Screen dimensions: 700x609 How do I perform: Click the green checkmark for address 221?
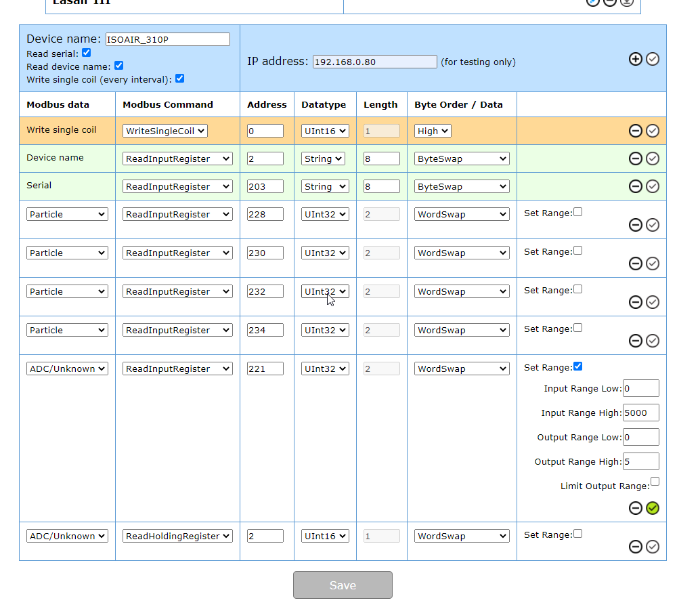653,508
